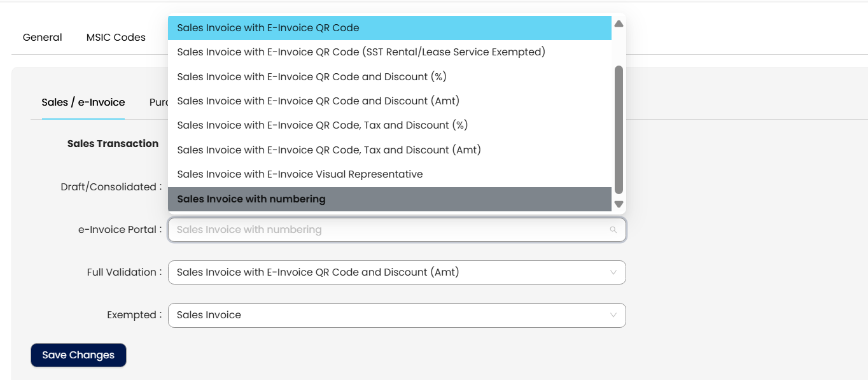Select the Sales / e-Invoice sub-tab

click(x=83, y=102)
